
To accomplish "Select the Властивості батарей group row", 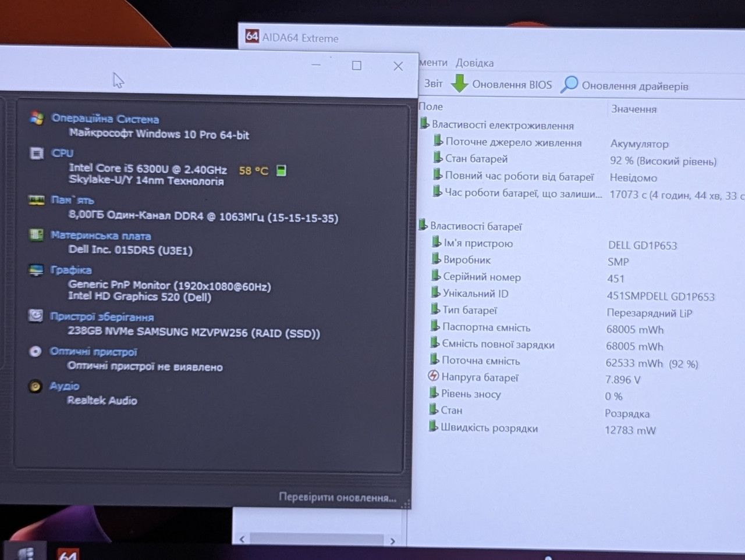I will [x=471, y=226].
